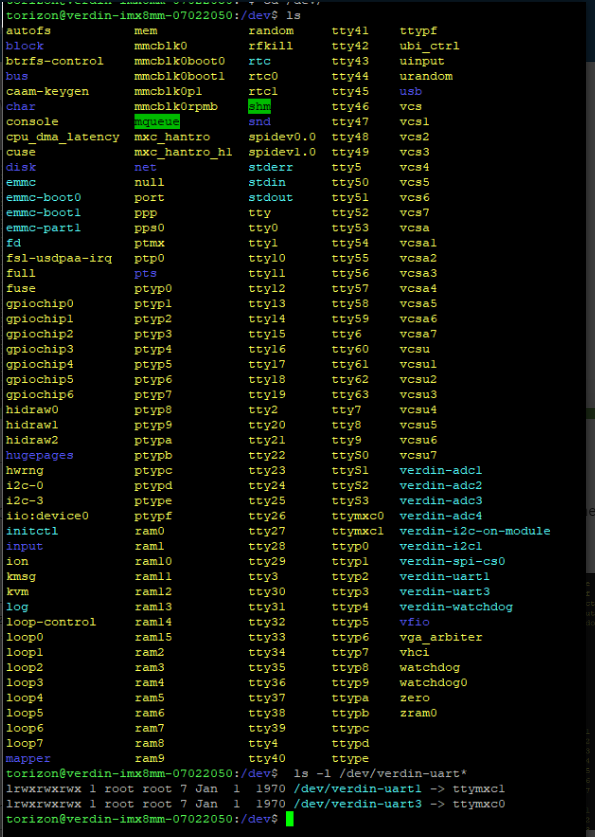The width and height of the screenshot is (595, 837).
Task: Click the 'hugepages' directory name
Action: pyautogui.click(x=40, y=455)
